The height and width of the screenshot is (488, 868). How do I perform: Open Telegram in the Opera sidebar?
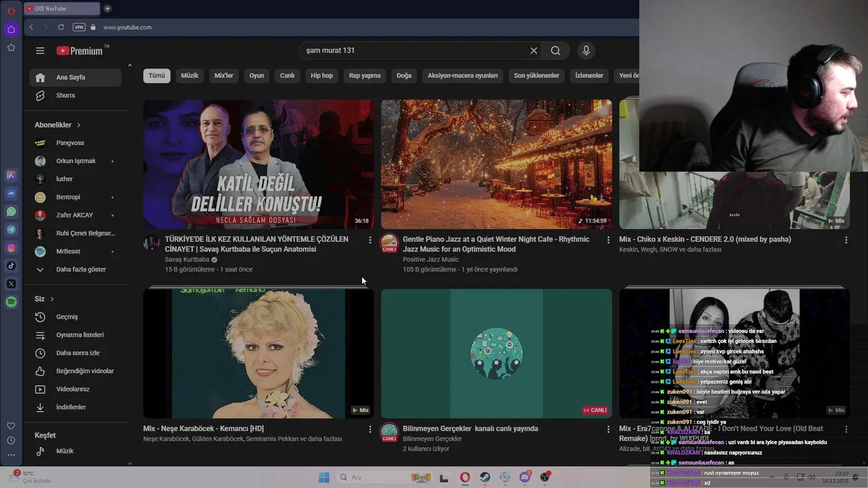tap(11, 230)
